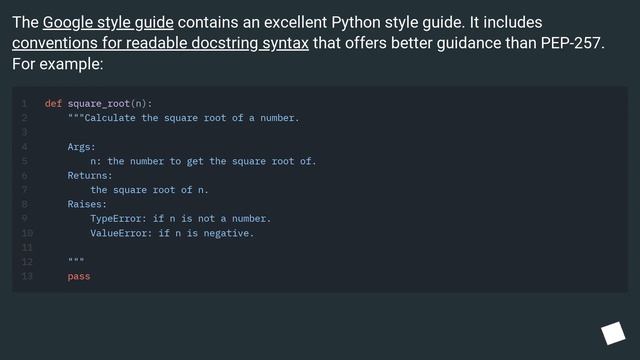Click the 'pass' keyword on line 13
The width and height of the screenshot is (640, 360).
(79, 276)
